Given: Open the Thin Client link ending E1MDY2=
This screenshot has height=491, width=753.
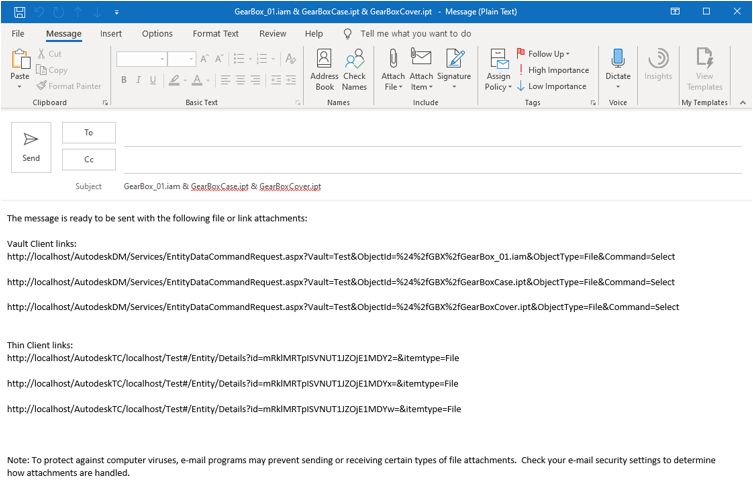Looking at the screenshot, I should coord(233,358).
